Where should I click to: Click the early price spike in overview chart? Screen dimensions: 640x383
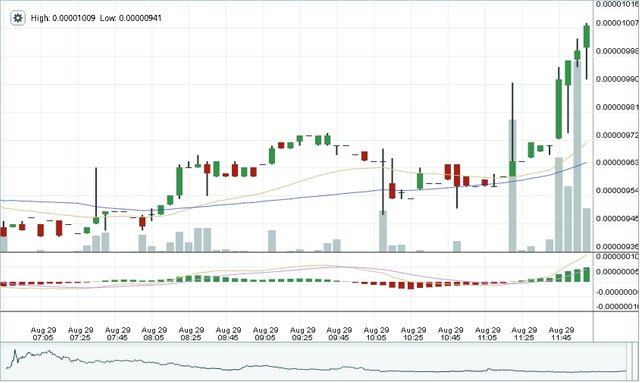tap(15, 353)
